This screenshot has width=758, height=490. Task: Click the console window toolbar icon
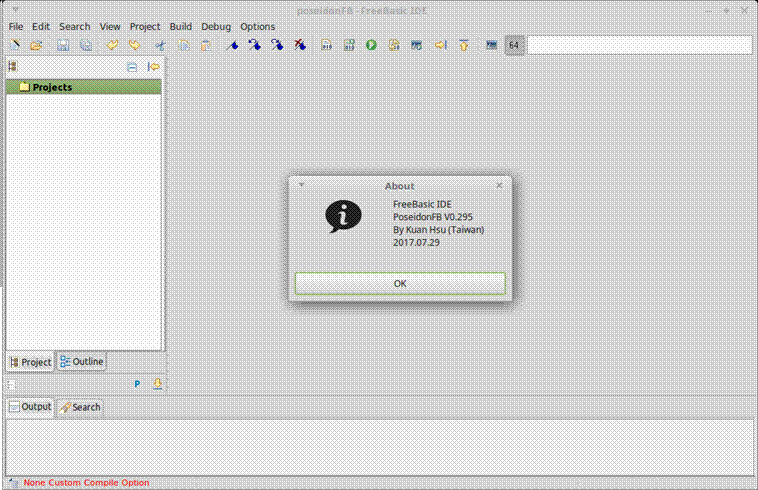[x=491, y=45]
